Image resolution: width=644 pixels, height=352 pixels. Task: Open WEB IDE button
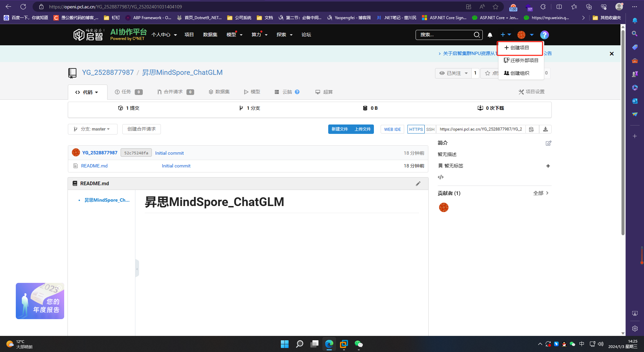coord(392,129)
